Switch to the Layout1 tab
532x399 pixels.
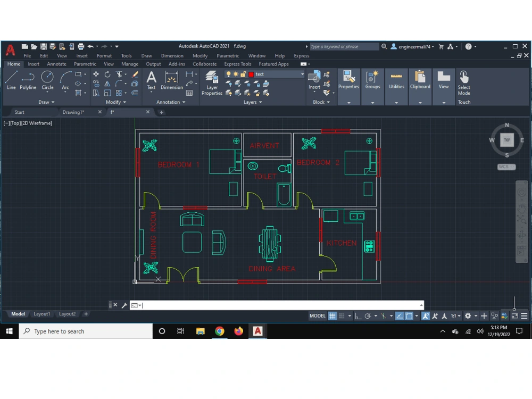point(41,314)
